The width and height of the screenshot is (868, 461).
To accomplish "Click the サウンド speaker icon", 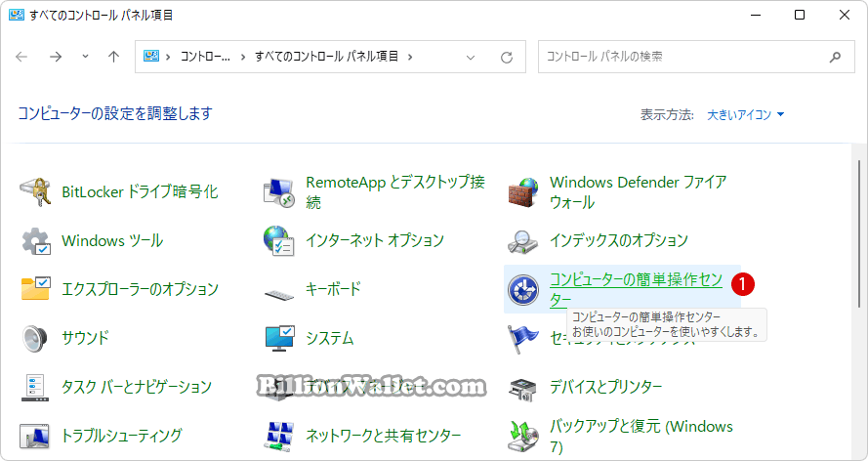I will tap(35, 337).
